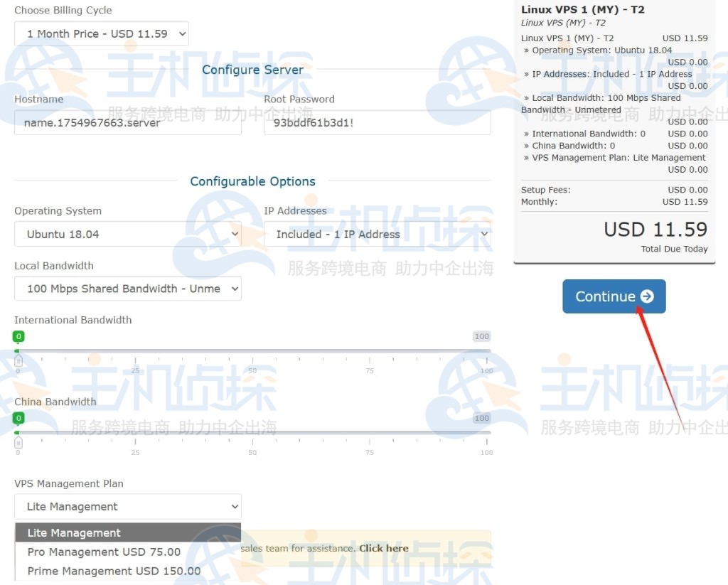The image size is (728, 585).
Task: Click the green slider handle on International Bandwidth
Action: 18,337
